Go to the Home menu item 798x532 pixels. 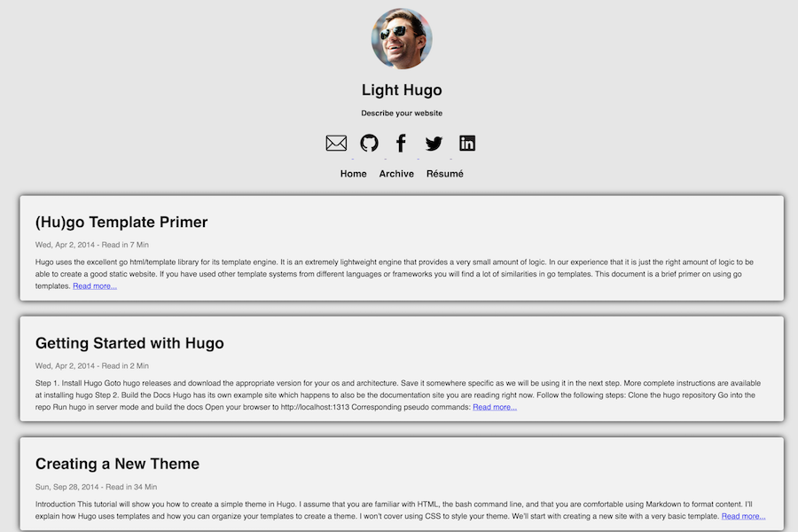tap(353, 174)
